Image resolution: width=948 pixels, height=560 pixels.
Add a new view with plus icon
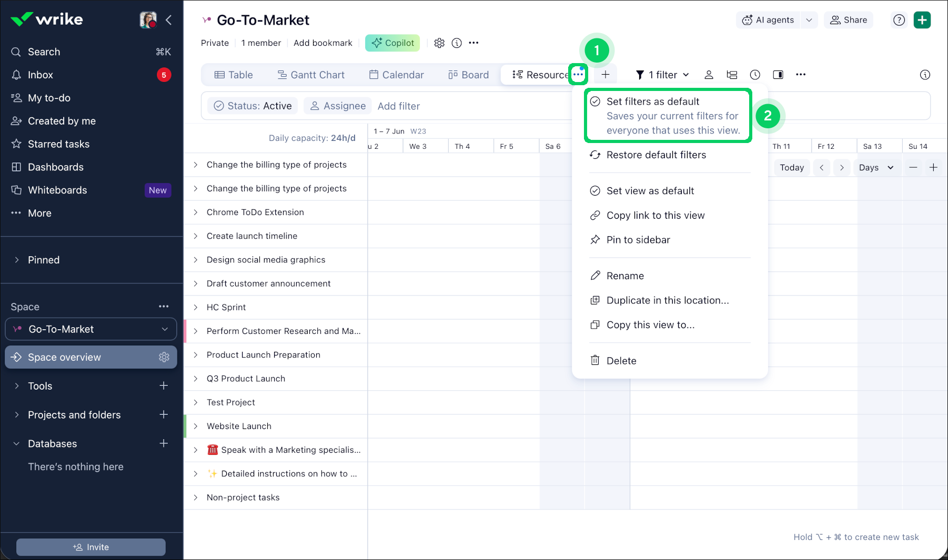click(x=606, y=75)
